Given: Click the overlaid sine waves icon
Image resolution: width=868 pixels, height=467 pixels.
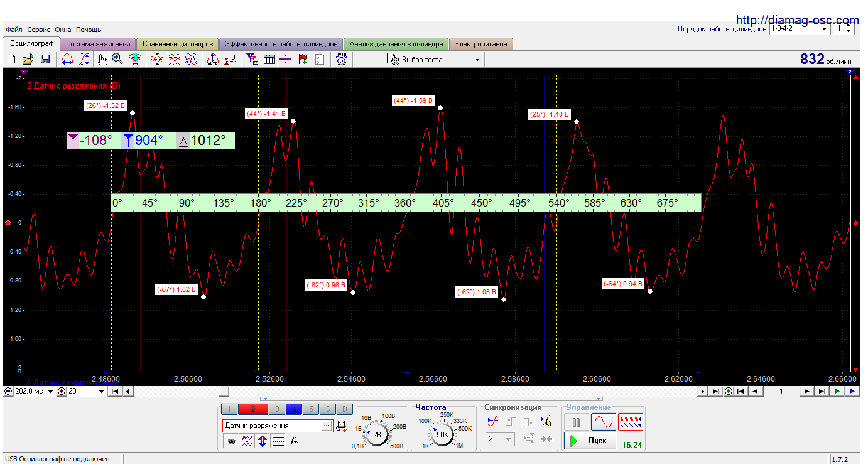Looking at the screenshot, I should click(191, 60).
